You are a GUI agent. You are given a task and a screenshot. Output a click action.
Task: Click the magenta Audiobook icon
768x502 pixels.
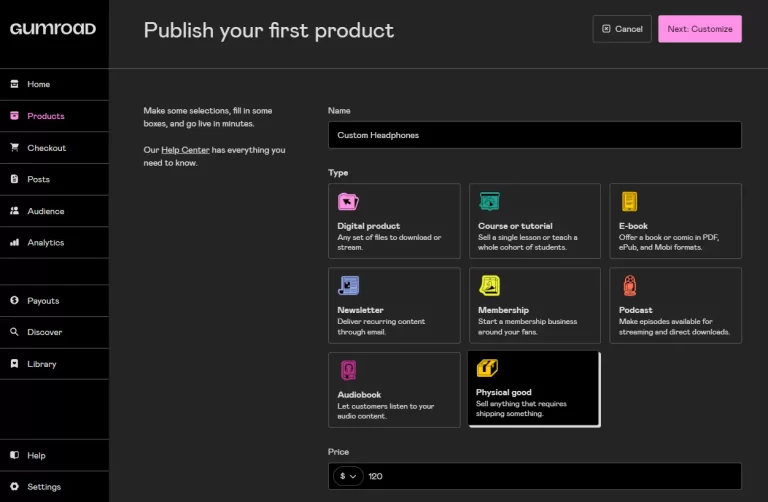click(348, 370)
